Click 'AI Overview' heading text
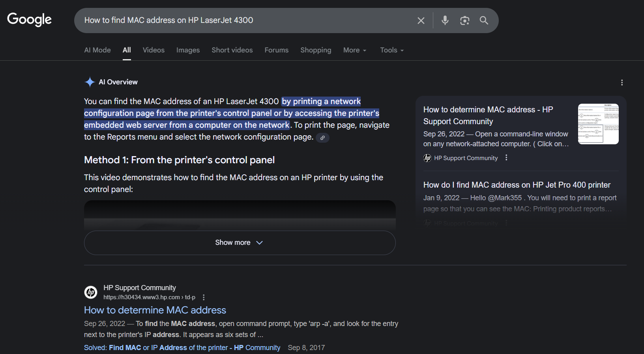The height and width of the screenshot is (354, 644). (x=118, y=82)
